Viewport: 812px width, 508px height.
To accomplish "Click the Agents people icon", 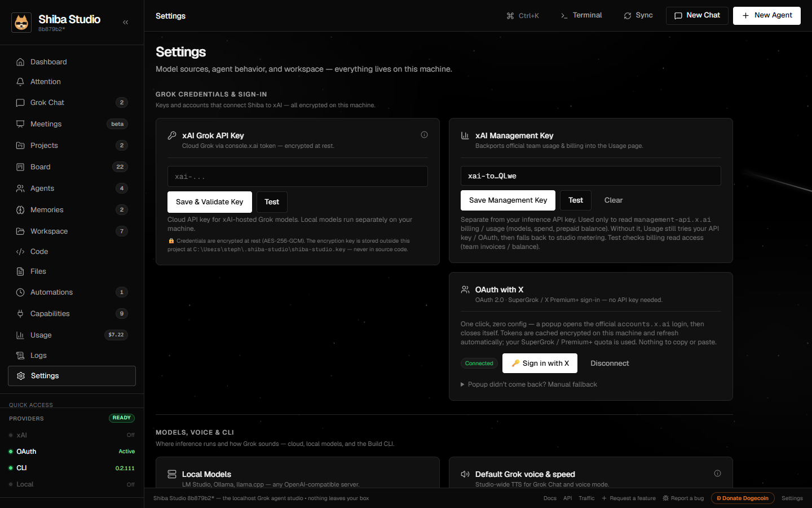I will click(x=20, y=189).
